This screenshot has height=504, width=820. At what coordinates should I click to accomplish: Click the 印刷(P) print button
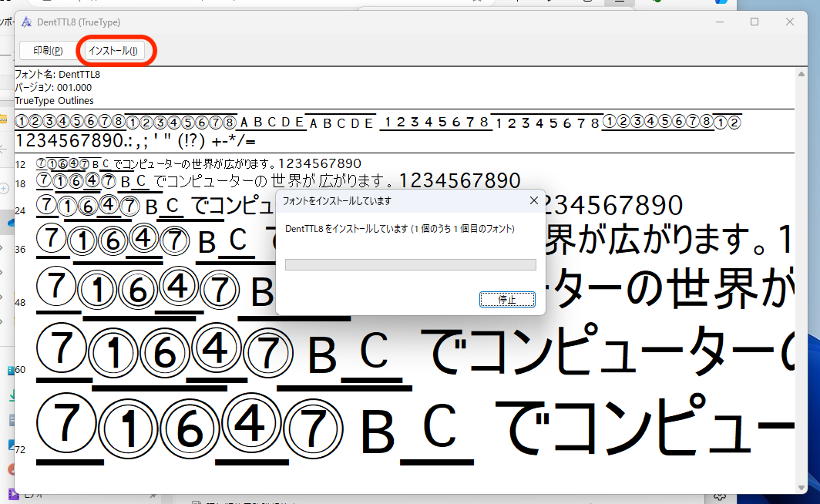click(x=48, y=51)
